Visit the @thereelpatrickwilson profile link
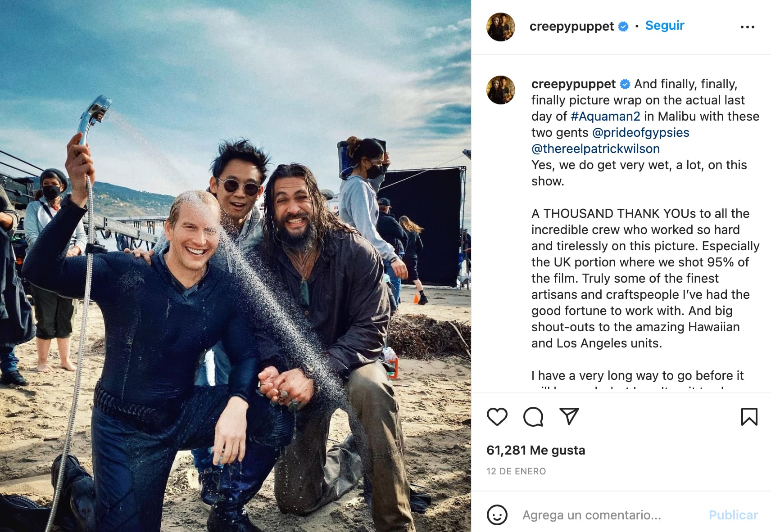Viewport: 771px width, 532px height. 595,149
